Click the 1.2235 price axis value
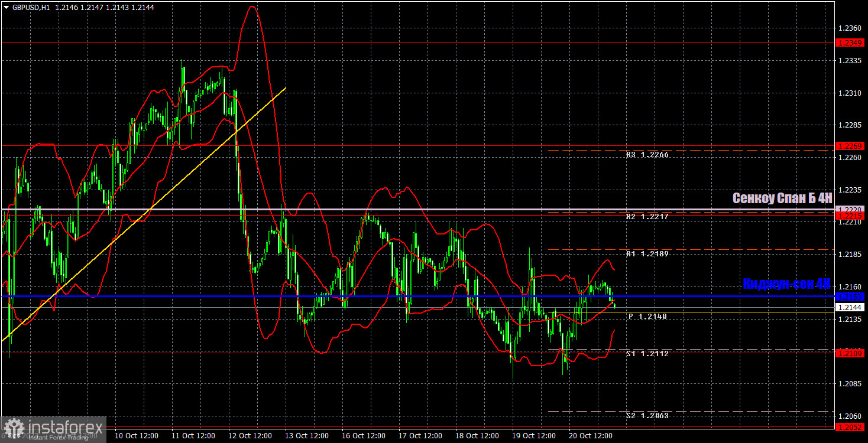 pos(849,190)
